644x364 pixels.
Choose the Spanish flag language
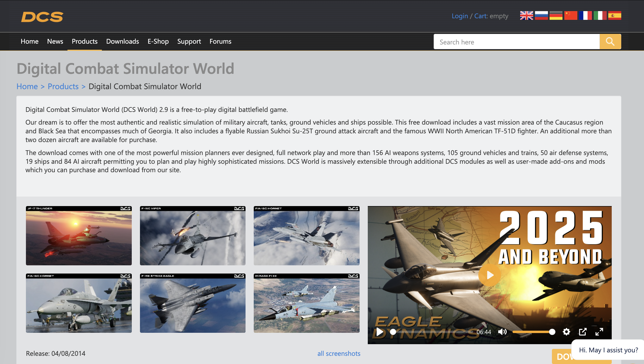click(x=615, y=16)
